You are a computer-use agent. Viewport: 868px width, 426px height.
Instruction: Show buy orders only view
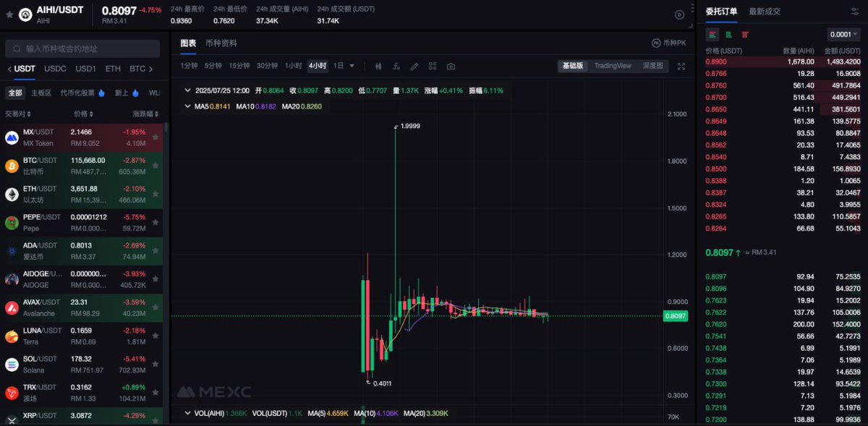point(728,34)
